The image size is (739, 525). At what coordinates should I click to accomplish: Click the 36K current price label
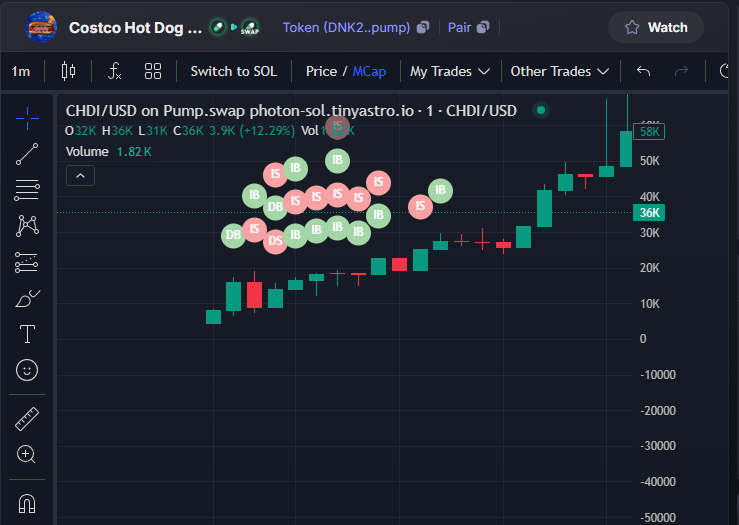[x=649, y=213]
